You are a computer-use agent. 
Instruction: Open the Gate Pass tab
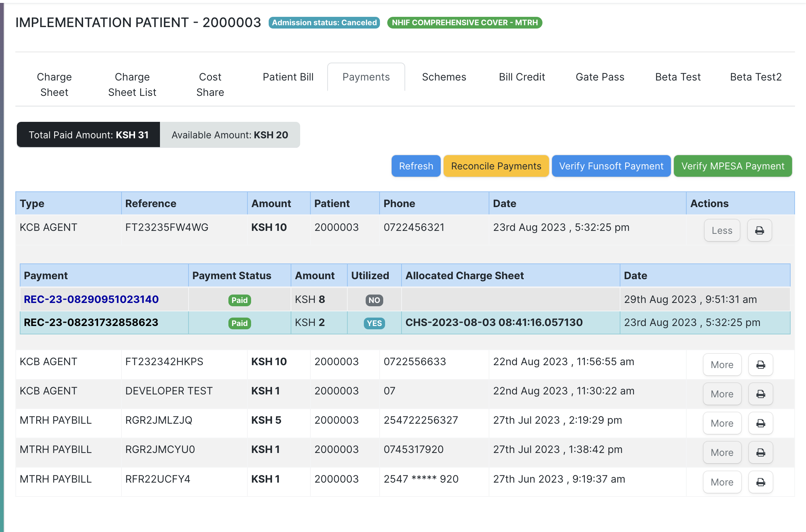pyautogui.click(x=600, y=77)
